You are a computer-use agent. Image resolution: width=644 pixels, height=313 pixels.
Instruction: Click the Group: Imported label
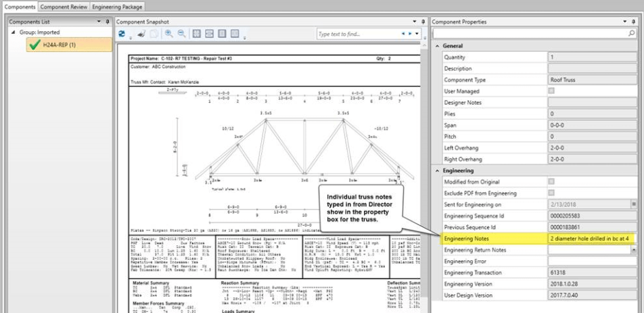coord(39,32)
